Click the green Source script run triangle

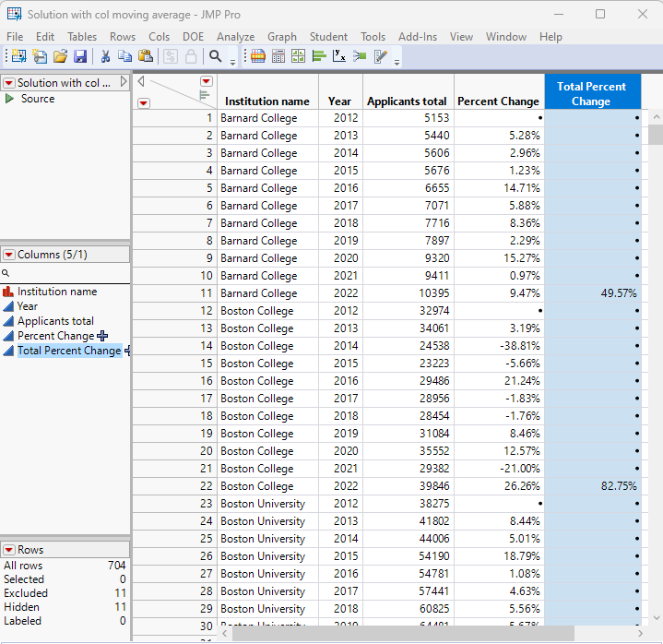coord(9,99)
